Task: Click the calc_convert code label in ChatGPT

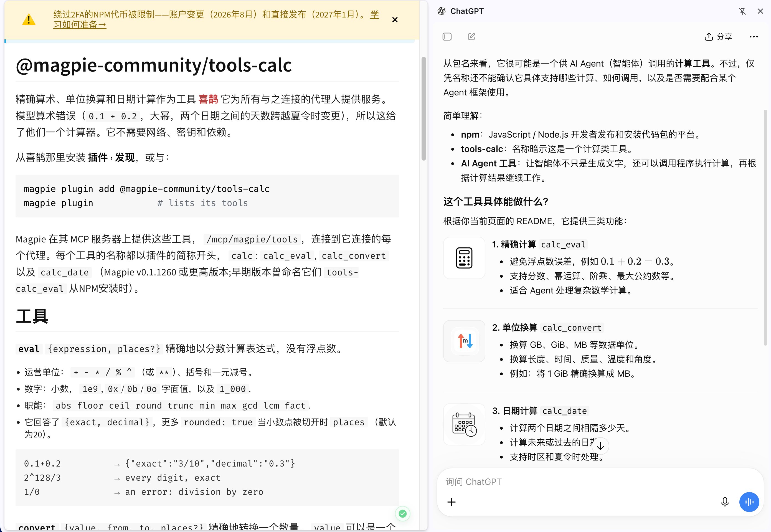Action: point(572,328)
